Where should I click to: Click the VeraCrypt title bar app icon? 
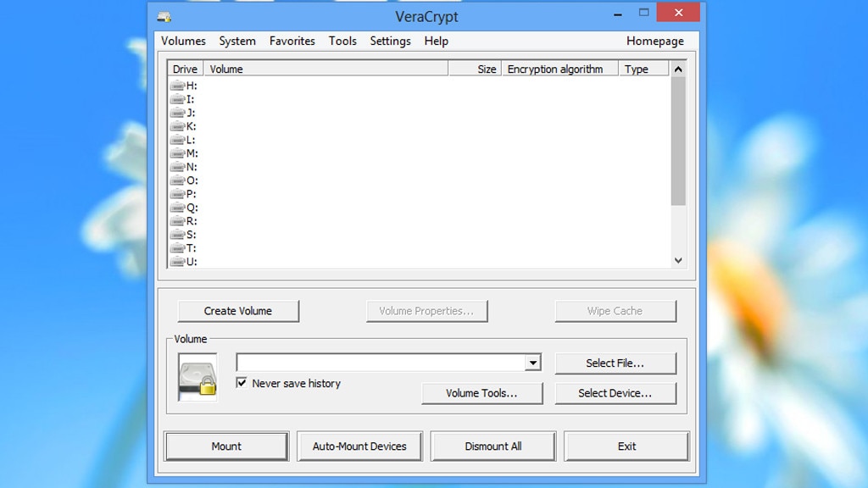click(x=164, y=17)
